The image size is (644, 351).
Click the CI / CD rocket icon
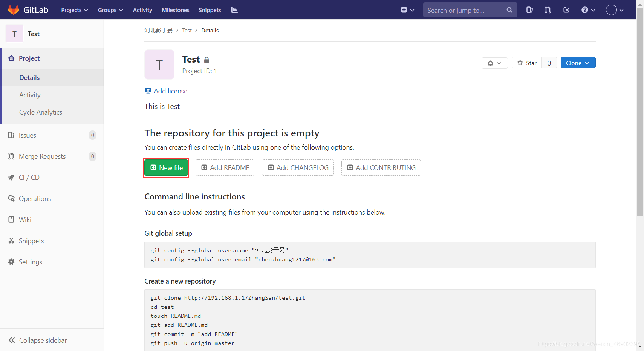[x=11, y=178]
